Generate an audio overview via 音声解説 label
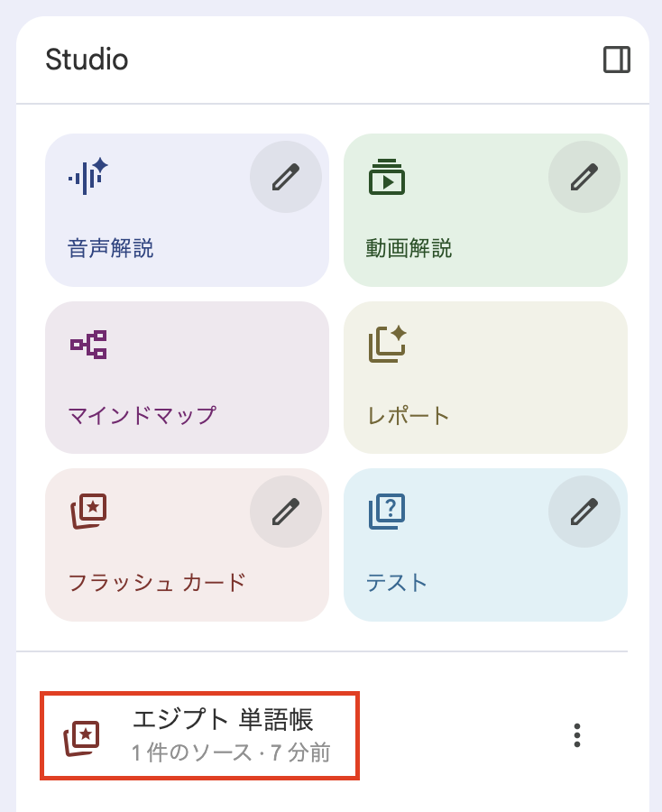The image size is (662, 812). click(111, 248)
